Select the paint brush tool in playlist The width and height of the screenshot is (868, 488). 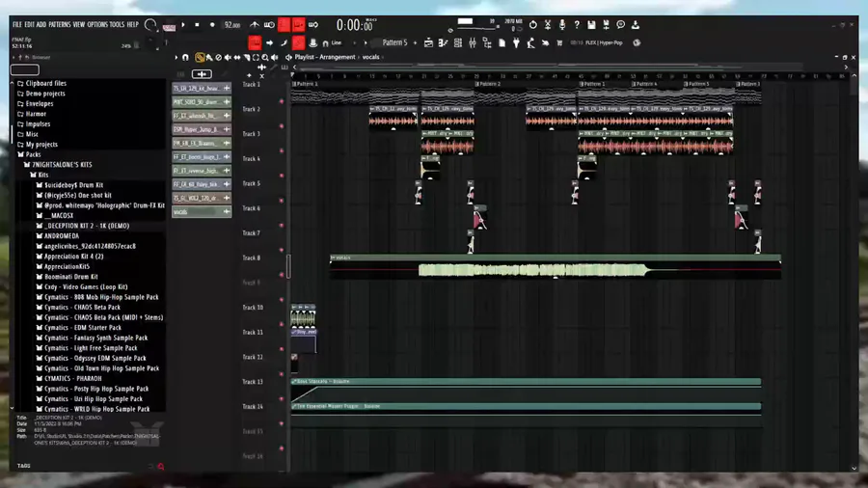(x=209, y=58)
